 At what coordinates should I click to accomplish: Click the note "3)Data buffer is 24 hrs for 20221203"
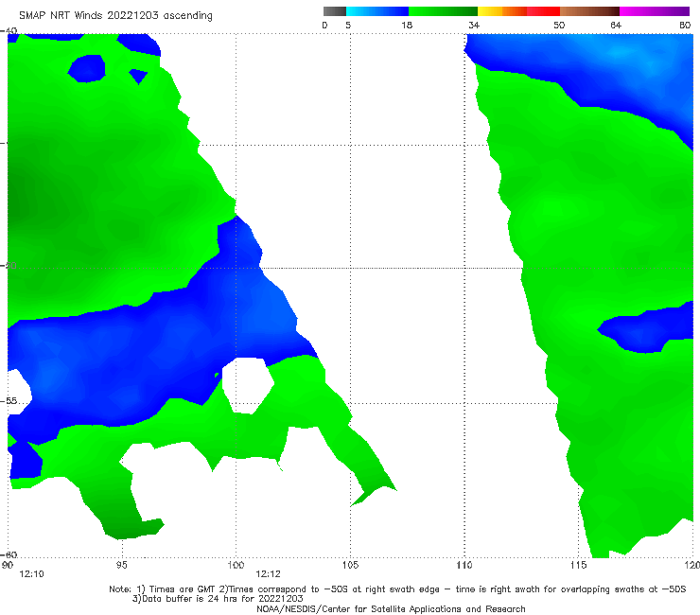[218, 599]
